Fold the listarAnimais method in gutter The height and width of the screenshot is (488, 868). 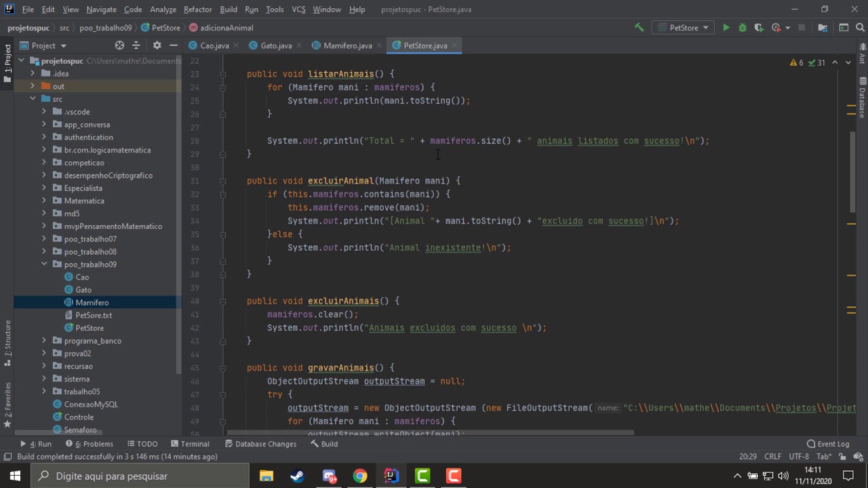pyautogui.click(x=222, y=74)
